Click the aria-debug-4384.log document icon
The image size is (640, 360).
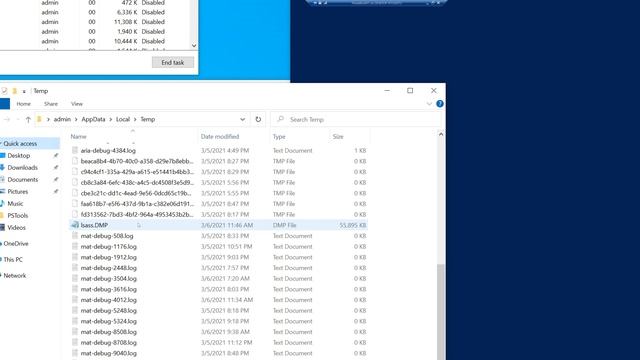click(x=75, y=150)
